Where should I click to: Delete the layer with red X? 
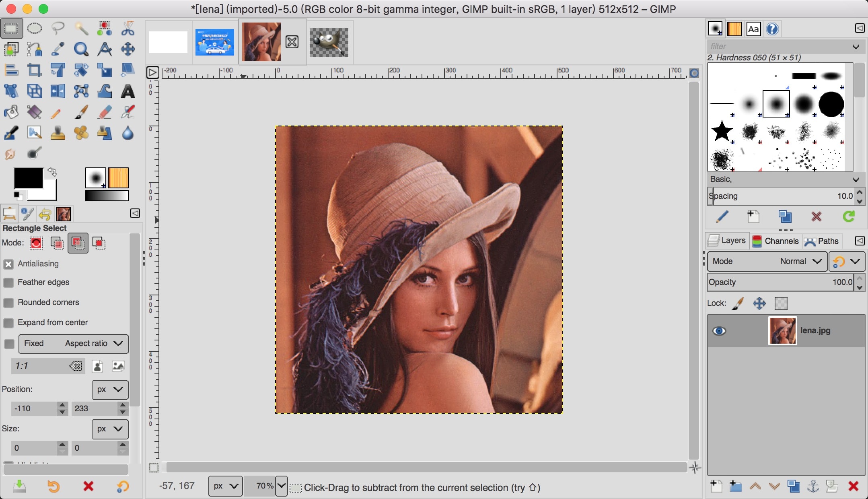(853, 486)
